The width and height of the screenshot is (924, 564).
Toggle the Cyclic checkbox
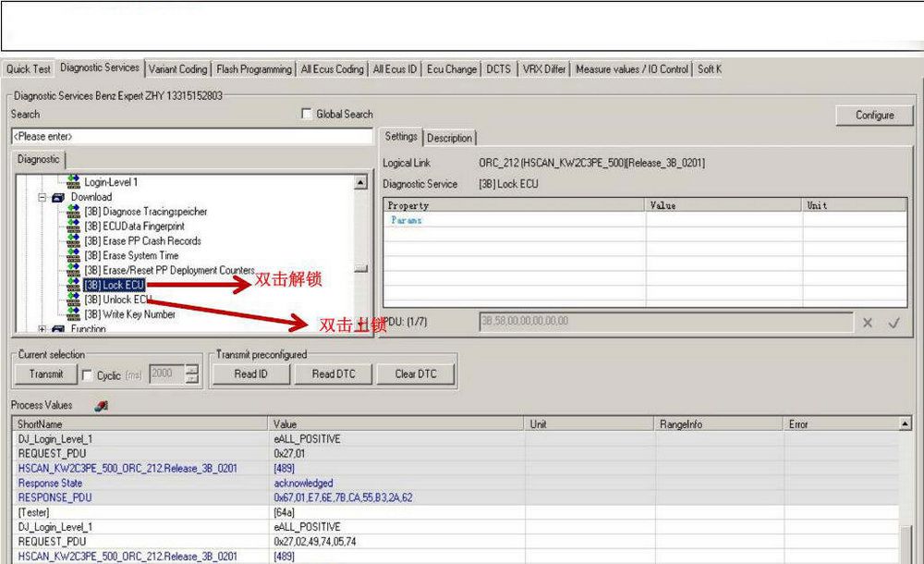pos(87,375)
